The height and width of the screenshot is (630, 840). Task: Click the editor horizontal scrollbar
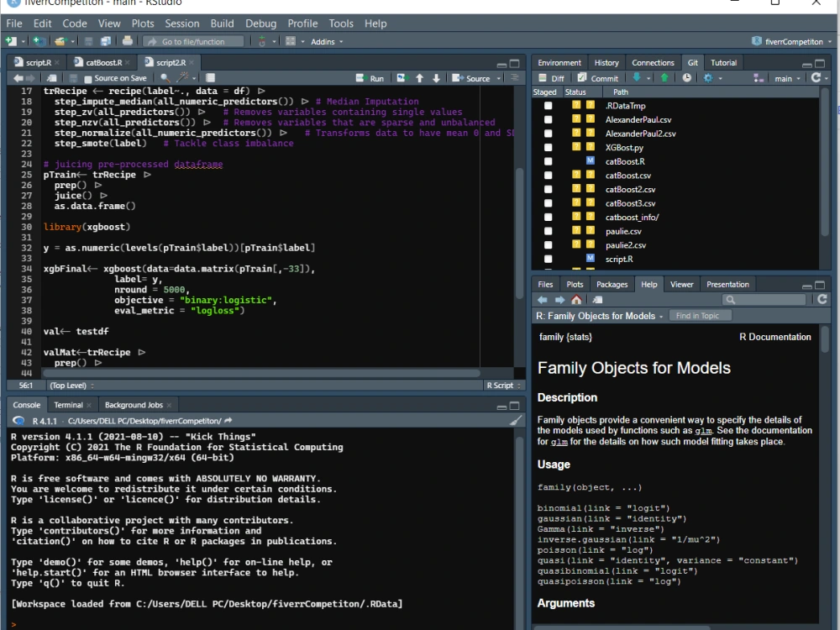tap(261, 373)
